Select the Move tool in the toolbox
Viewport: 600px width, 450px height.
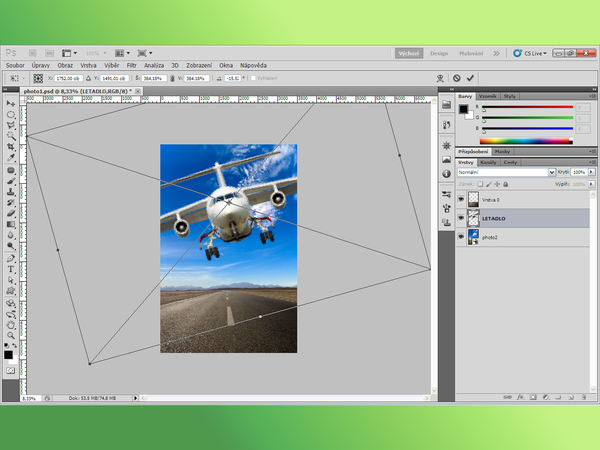11,103
